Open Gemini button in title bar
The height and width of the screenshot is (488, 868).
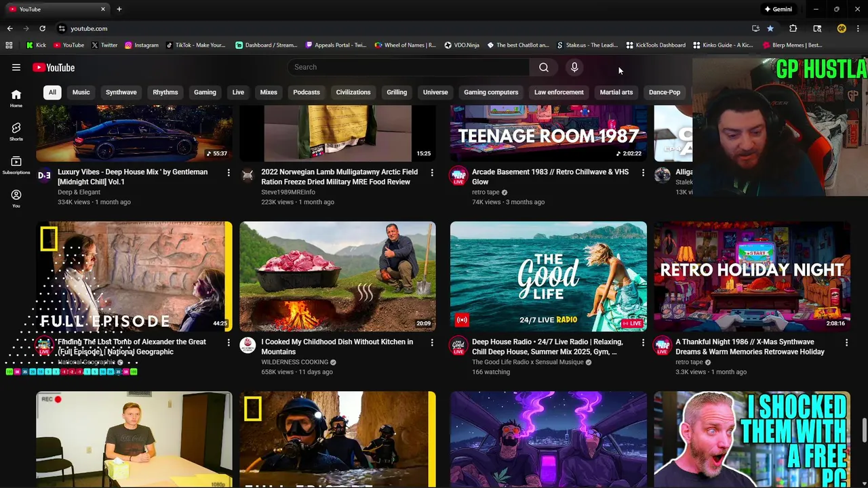pyautogui.click(x=778, y=9)
